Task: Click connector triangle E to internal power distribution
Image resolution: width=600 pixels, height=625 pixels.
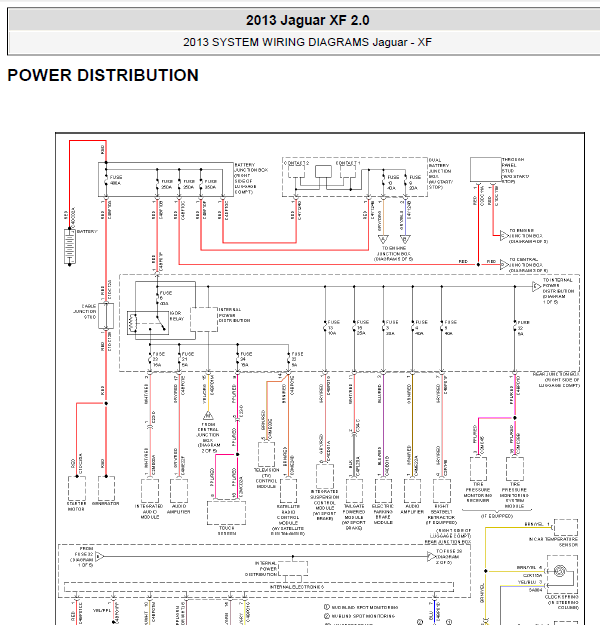Action: 536,286
